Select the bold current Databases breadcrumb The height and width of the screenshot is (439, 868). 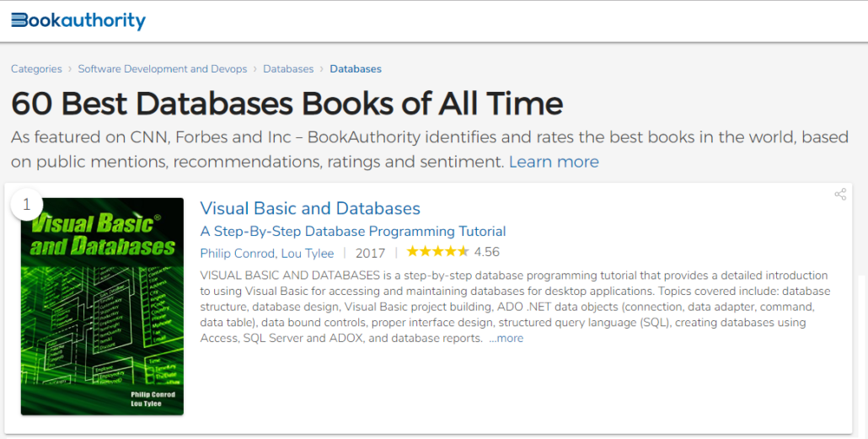coord(356,69)
